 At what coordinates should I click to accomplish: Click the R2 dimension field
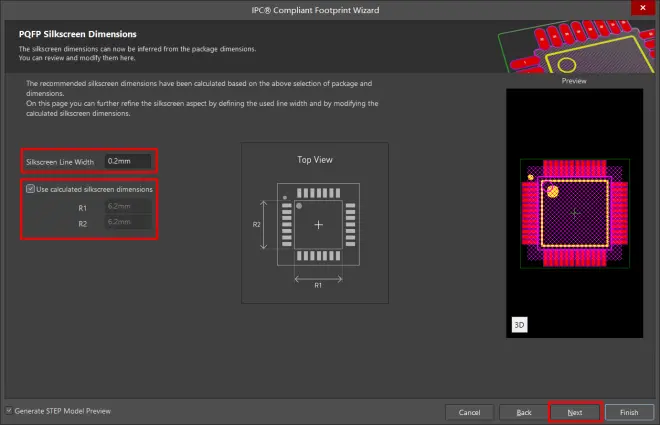(x=128, y=222)
